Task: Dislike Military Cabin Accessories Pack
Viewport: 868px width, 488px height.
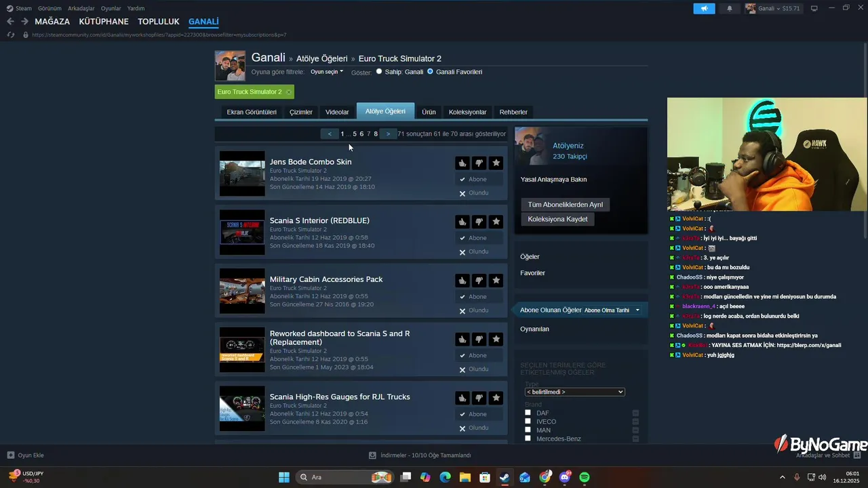Action: click(x=479, y=281)
